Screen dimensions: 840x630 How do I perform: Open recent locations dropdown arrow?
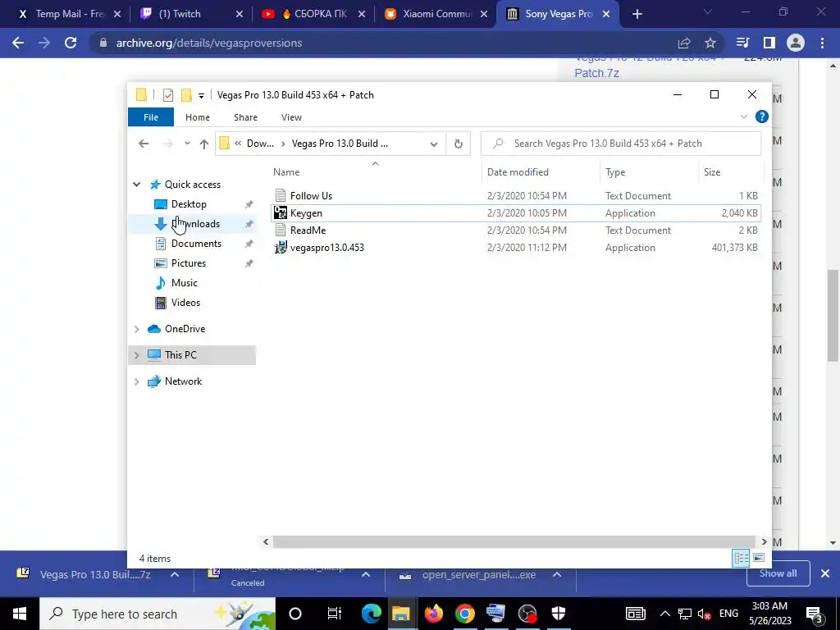(187, 144)
